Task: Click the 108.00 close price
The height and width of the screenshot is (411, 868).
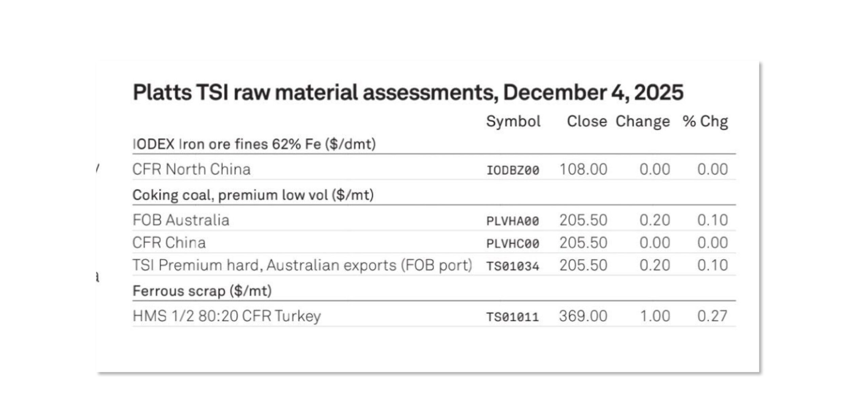Action: point(583,169)
